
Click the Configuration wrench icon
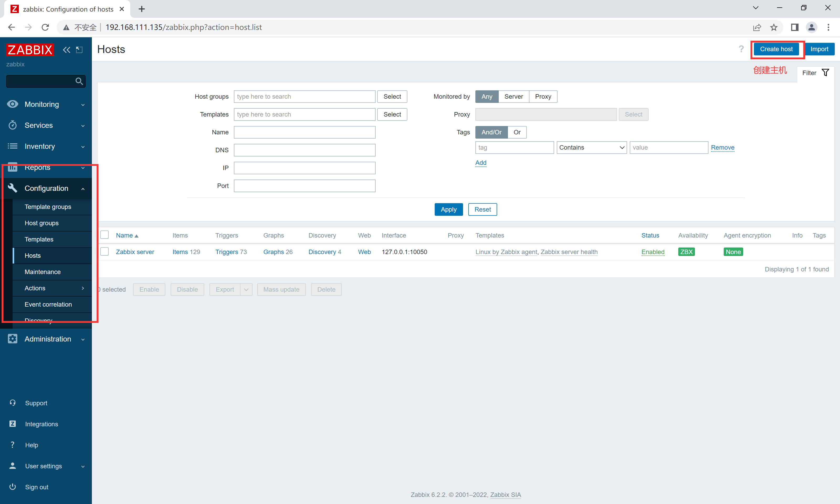[13, 188]
